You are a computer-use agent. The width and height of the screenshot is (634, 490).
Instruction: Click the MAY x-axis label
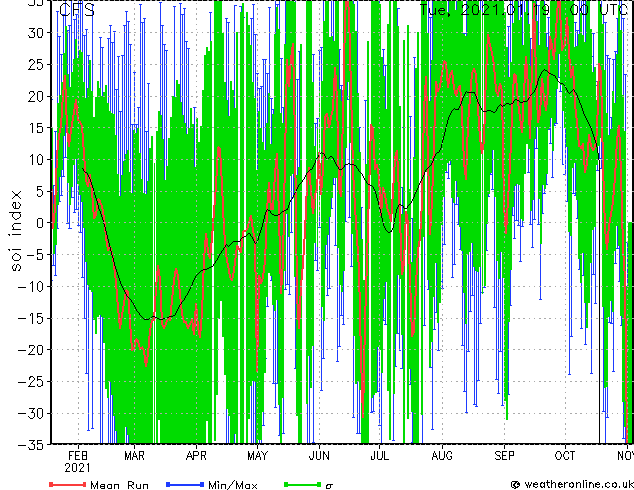(x=257, y=456)
